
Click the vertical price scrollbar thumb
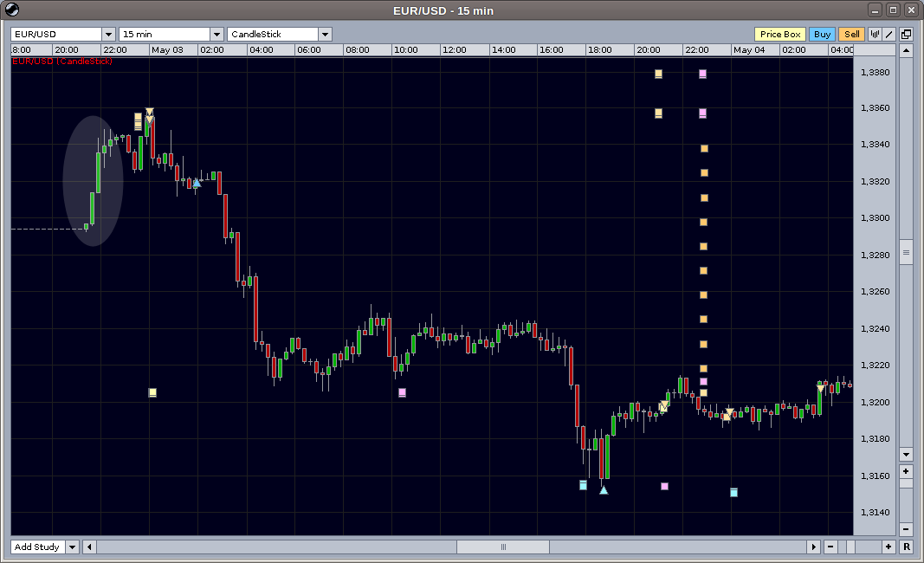(x=907, y=252)
